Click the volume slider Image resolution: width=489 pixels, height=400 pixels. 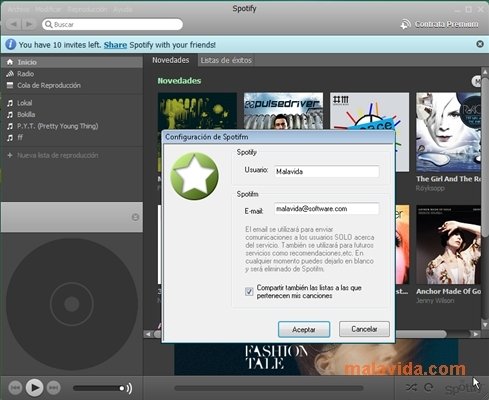point(98,388)
